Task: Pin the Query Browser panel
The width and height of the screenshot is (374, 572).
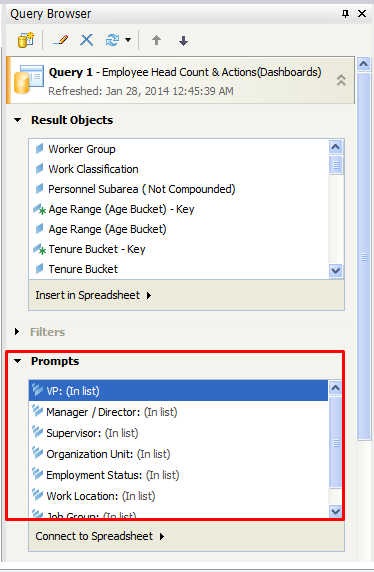Action: coord(345,14)
